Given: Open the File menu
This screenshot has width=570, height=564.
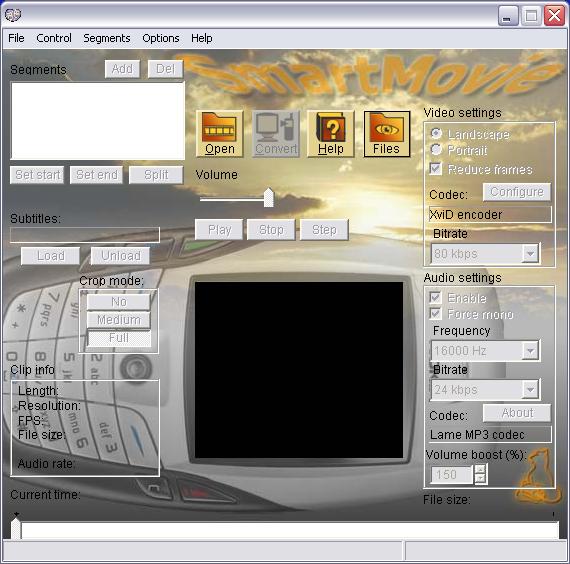Looking at the screenshot, I should (16, 38).
